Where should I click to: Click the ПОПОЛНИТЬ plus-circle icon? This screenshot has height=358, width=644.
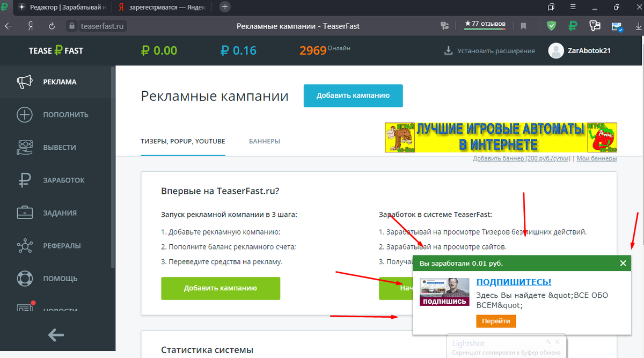coord(25,115)
